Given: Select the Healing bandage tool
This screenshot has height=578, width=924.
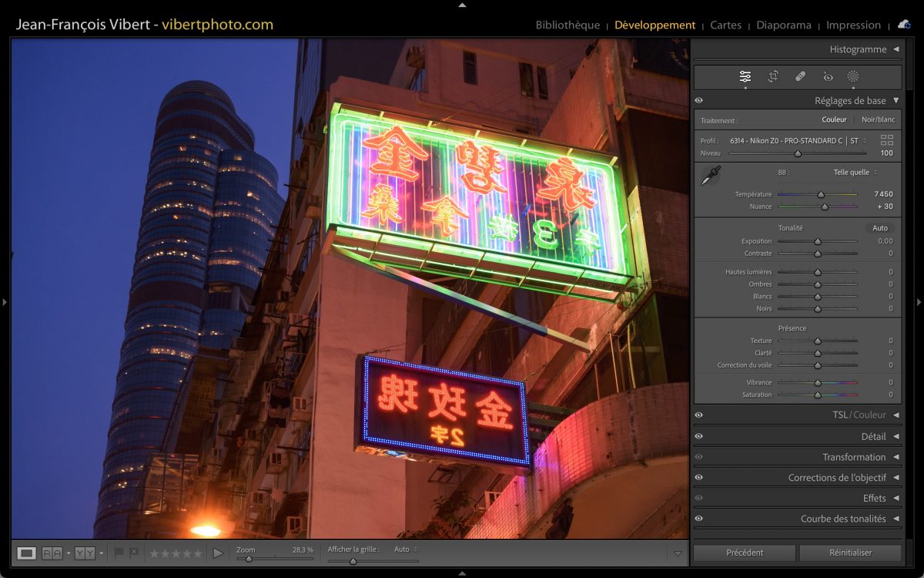Looking at the screenshot, I should click(x=800, y=76).
